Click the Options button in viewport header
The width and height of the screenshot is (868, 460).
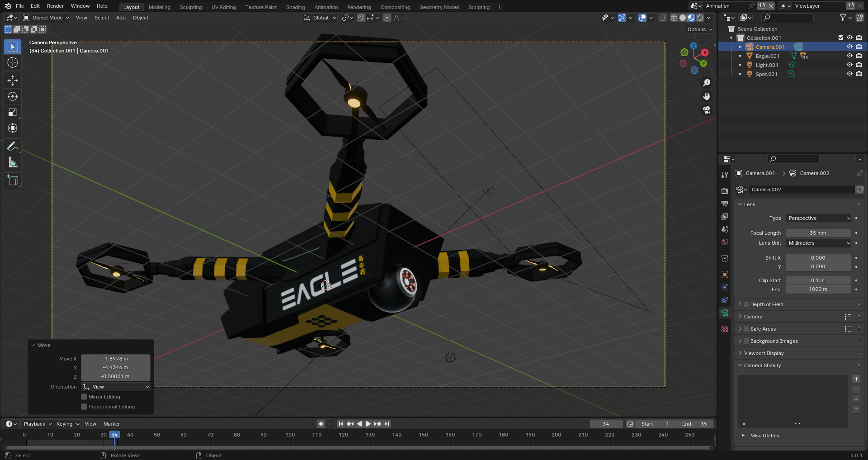[699, 29]
